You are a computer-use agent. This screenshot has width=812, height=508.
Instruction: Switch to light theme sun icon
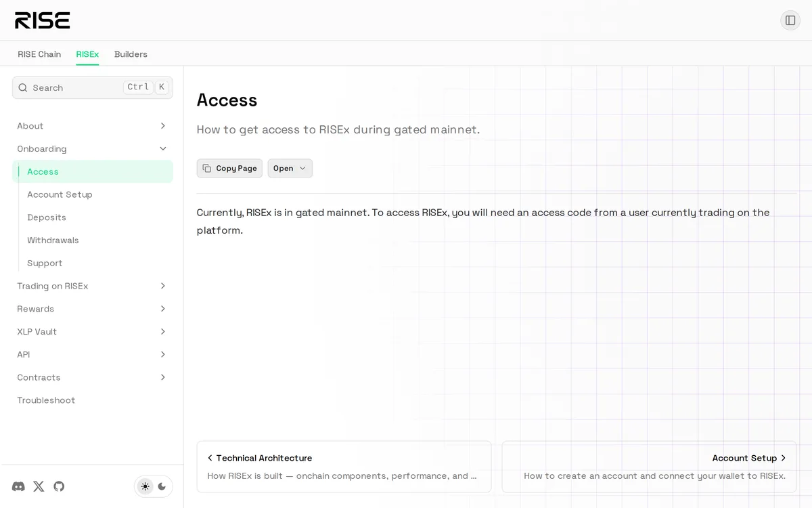[x=145, y=486]
